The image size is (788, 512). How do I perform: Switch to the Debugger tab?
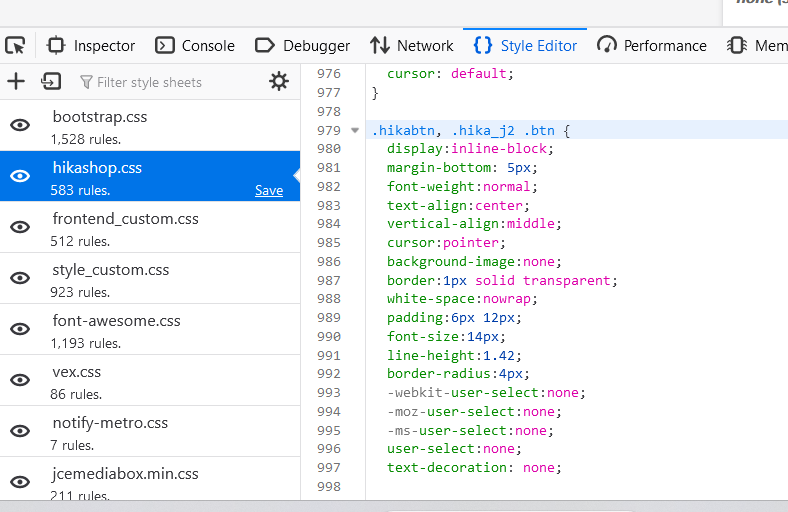pyautogui.click(x=303, y=45)
